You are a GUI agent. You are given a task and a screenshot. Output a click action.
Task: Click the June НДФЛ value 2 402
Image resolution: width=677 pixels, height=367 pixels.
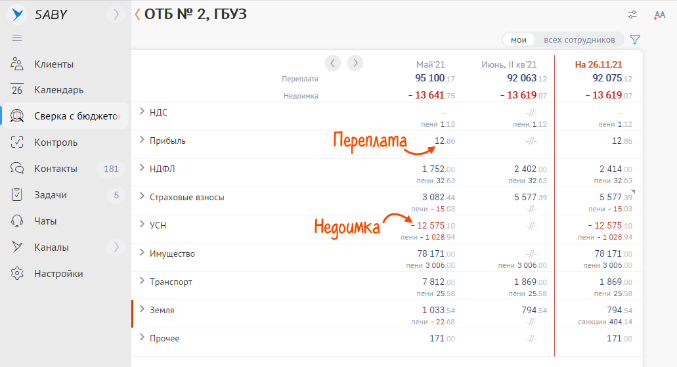click(530, 169)
